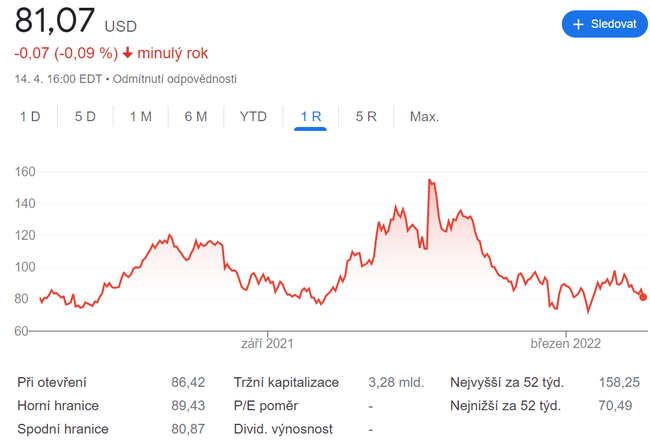Click the září 2021 axis label
This screenshot has width=650, height=440.
(x=268, y=344)
